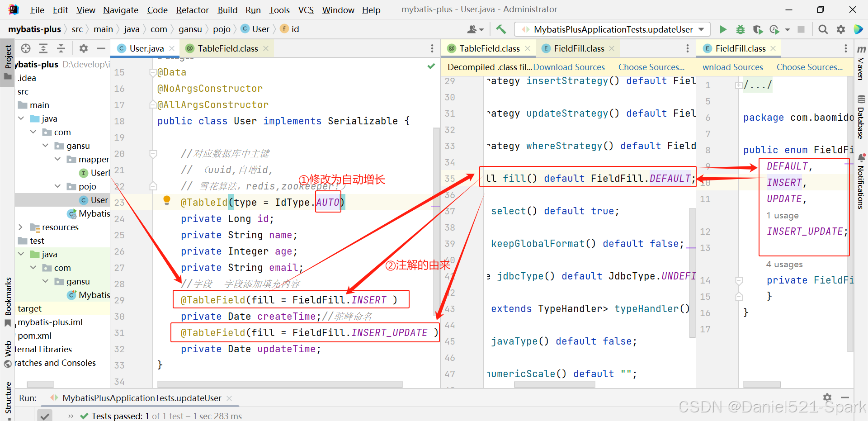The width and height of the screenshot is (868, 421).
Task: Open Notifications tool window
Action: pos(861,182)
